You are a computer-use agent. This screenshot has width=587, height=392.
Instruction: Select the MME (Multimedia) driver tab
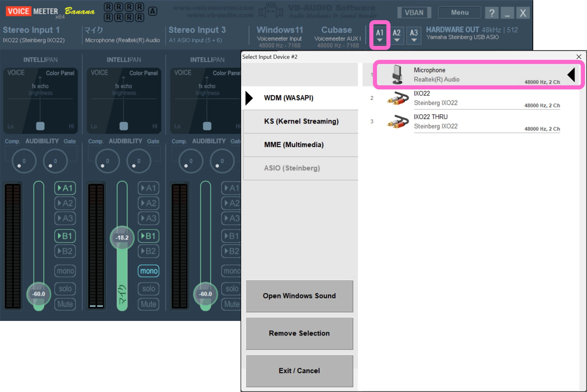coord(301,145)
